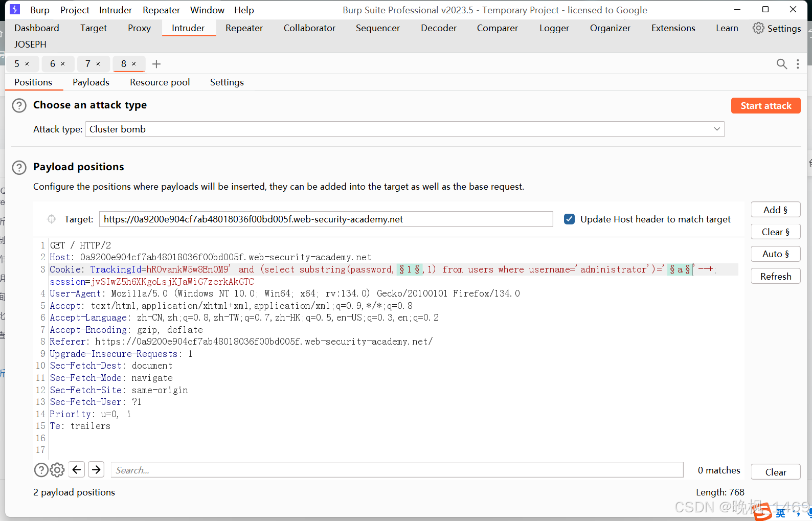
Task: Switch to the Dashboard tab
Action: pyautogui.click(x=37, y=28)
